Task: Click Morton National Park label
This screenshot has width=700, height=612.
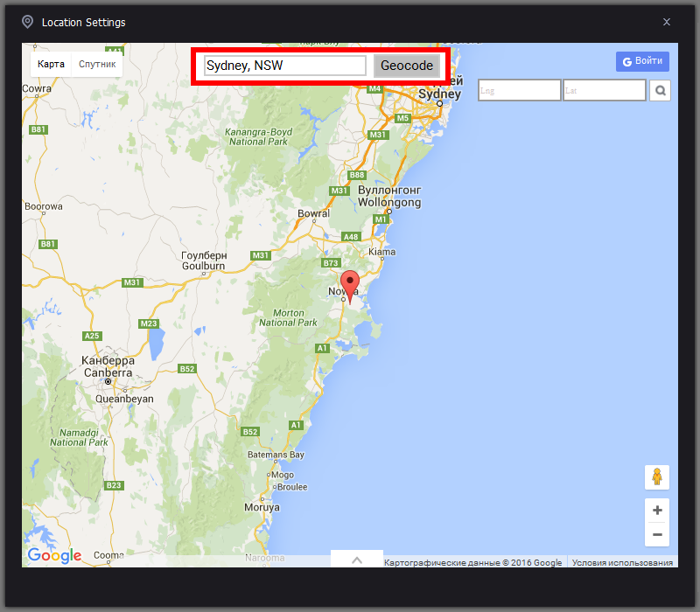Action: pyautogui.click(x=288, y=317)
